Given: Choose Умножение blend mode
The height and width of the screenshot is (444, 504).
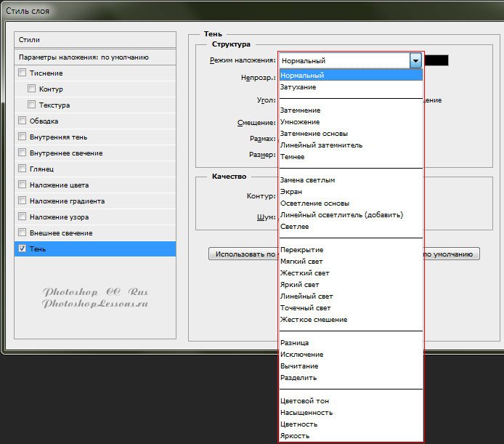Looking at the screenshot, I should point(301,122).
